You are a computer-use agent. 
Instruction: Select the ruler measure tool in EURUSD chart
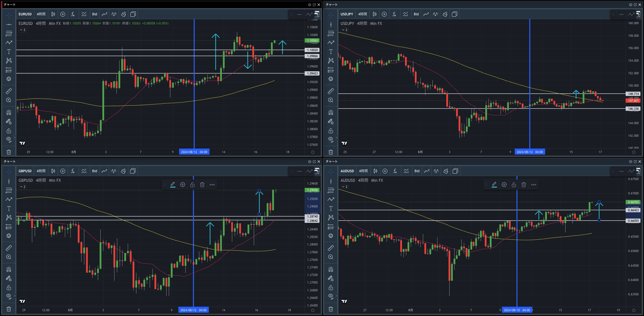point(9,91)
